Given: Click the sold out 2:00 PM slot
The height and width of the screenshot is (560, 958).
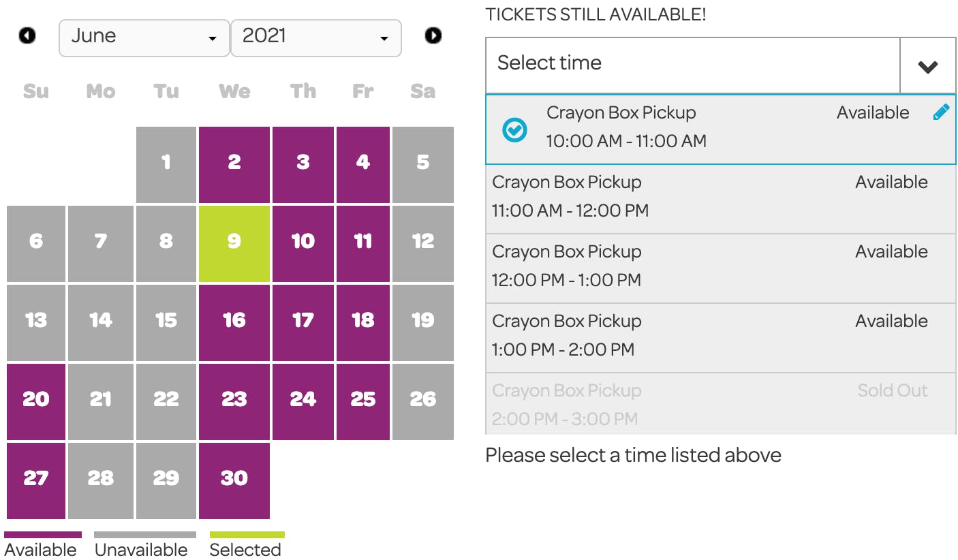Looking at the screenshot, I should [720, 404].
